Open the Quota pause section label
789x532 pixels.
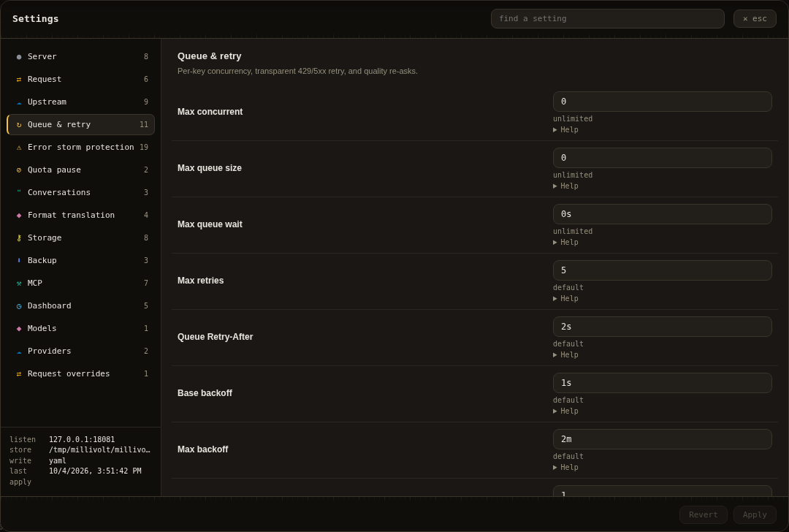tap(54, 170)
